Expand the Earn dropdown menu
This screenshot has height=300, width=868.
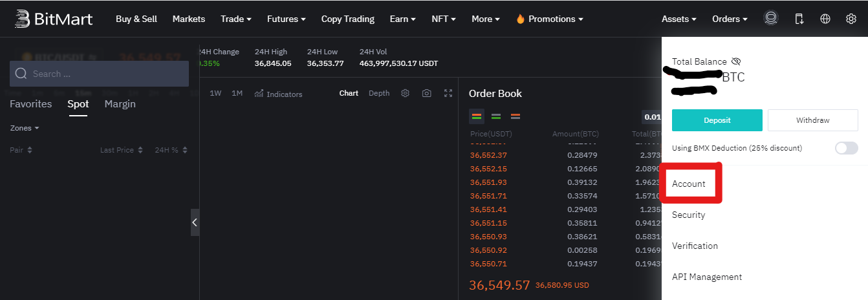403,19
